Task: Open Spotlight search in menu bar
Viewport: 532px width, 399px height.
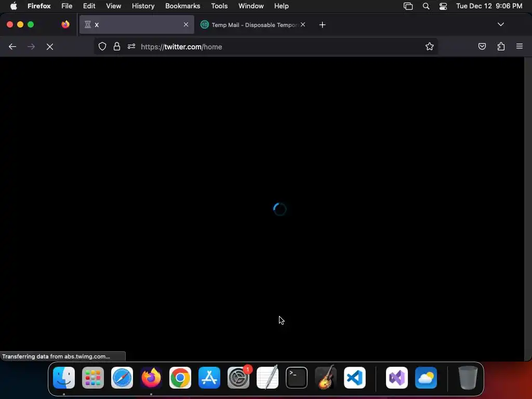Action: click(426, 6)
